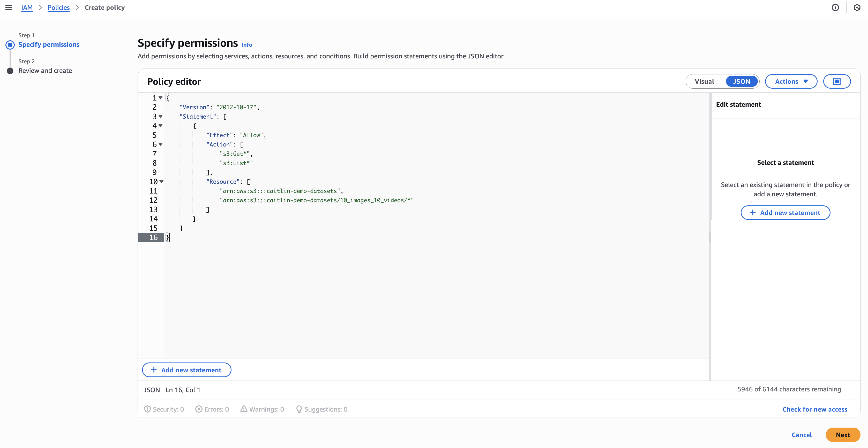The width and height of the screenshot is (868, 448).
Task: Click the Errors status indicator
Action: pos(212,409)
